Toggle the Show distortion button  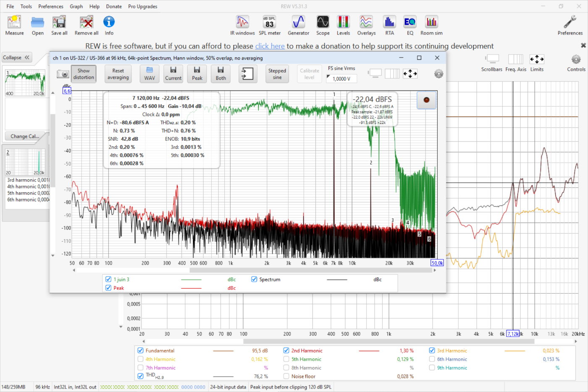pyautogui.click(x=84, y=74)
